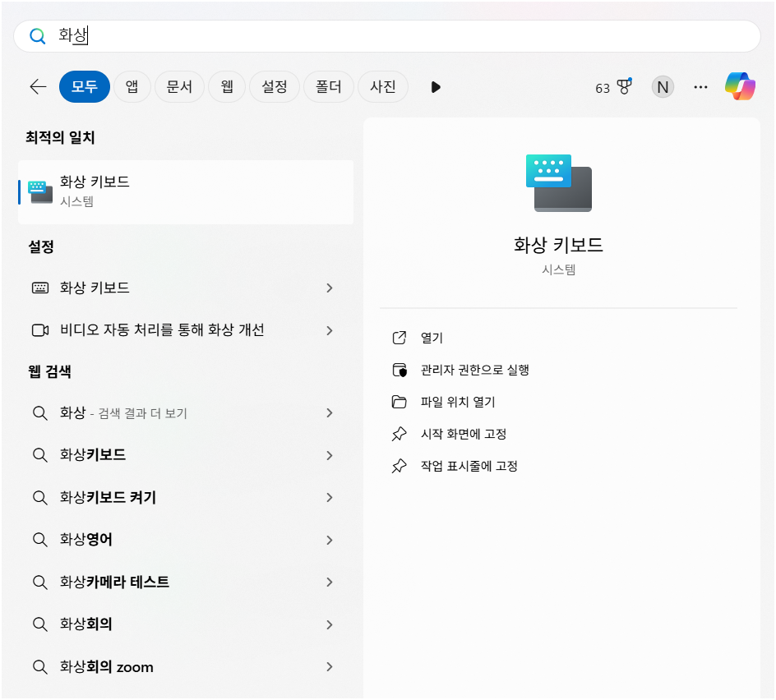
Task: Click inside the search input field
Action: (x=247, y=36)
